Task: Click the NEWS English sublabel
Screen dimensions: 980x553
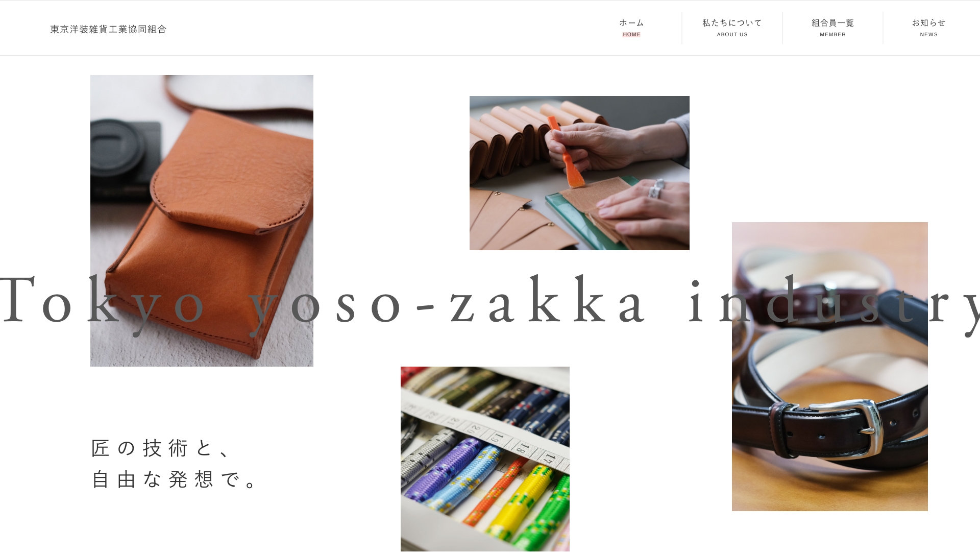Action: (x=928, y=35)
